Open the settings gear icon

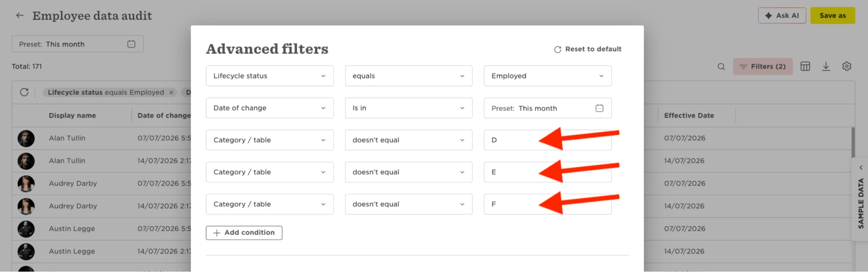pyautogui.click(x=847, y=66)
